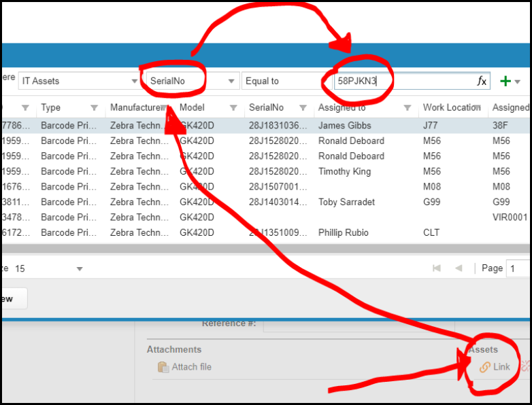Click the Attach file link
Image resolution: width=532 pixels, height=405 pixels.
click(191, 367)
